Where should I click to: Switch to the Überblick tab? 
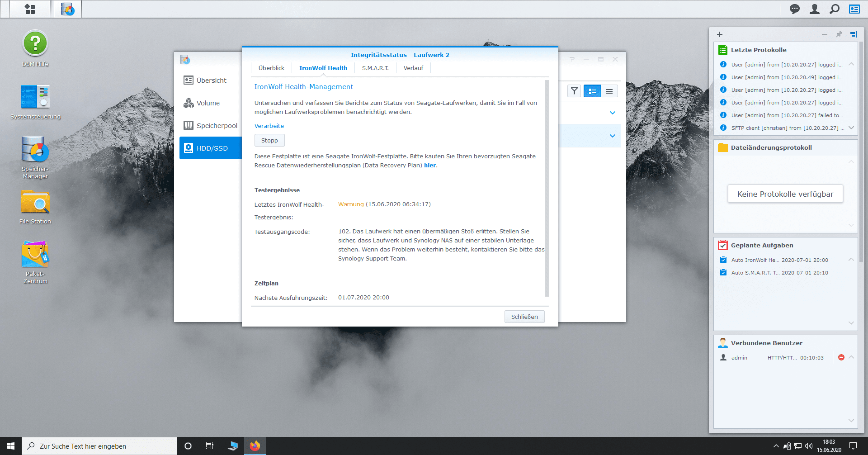coord(271,68)
